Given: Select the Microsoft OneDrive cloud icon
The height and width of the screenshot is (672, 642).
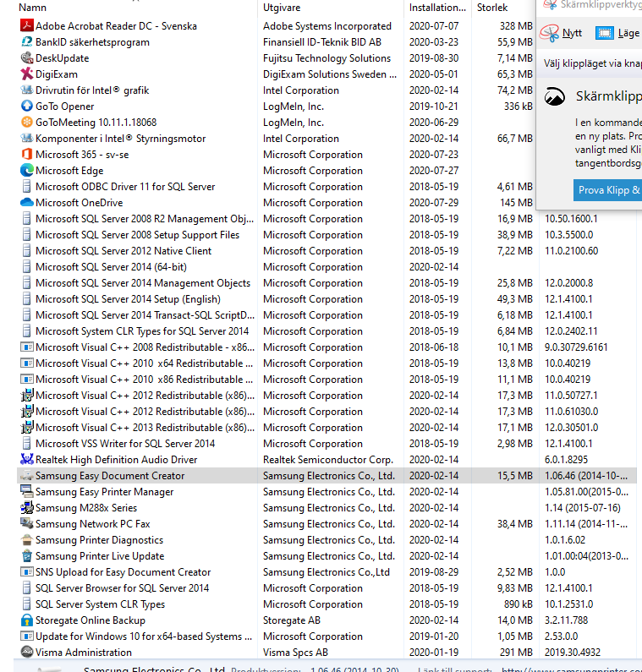Looking at the screenshot, I should point(26,203).
